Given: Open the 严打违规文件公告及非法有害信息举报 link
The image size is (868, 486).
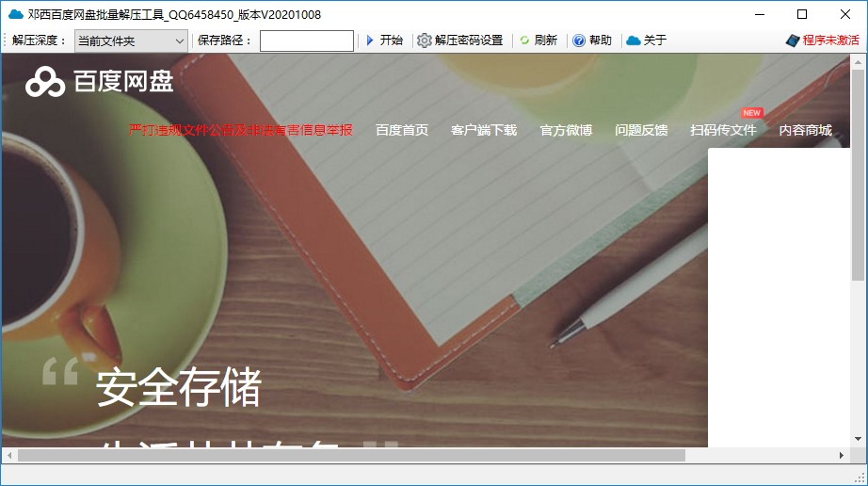Looking at the screenshot, I should pyautogui.click(x=240, y=130).
